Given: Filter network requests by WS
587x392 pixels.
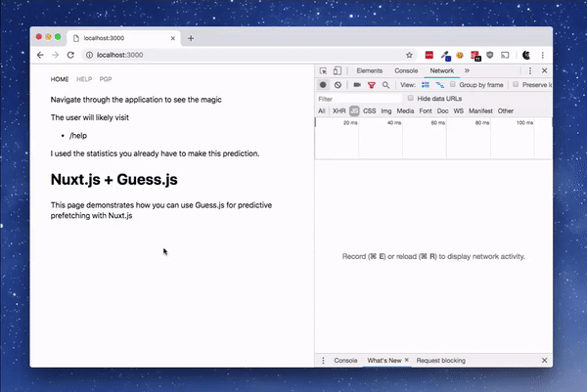Looking at the screenshot, I should pos(458,111).
